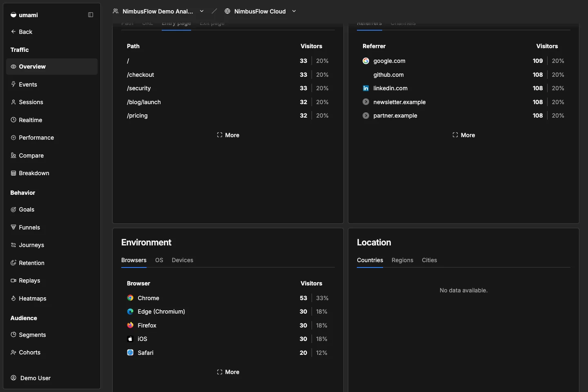Click the Overview eye icon
Viewport: 588px width, 392px height.
pos(13,67)
